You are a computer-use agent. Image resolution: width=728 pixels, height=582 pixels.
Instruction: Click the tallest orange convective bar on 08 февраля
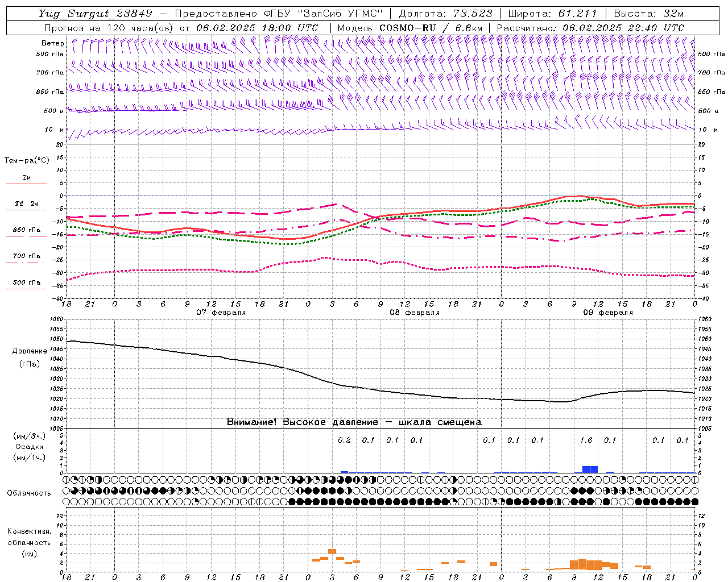[x=332, y=551]
